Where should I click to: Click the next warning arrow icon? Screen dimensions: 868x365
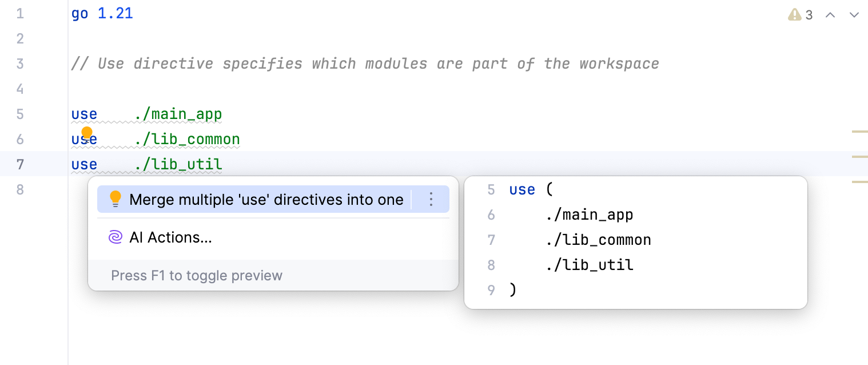tap(854, 15)
